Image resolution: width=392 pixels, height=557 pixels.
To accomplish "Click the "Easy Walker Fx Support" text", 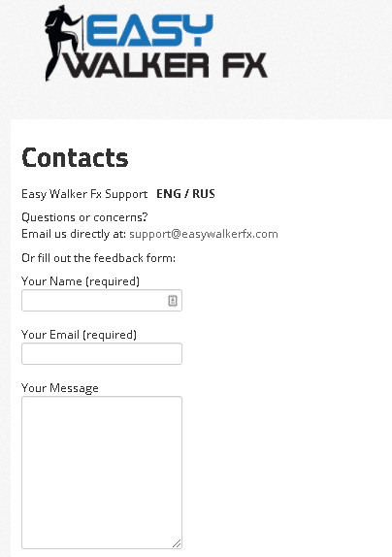I will pos(84,194).
